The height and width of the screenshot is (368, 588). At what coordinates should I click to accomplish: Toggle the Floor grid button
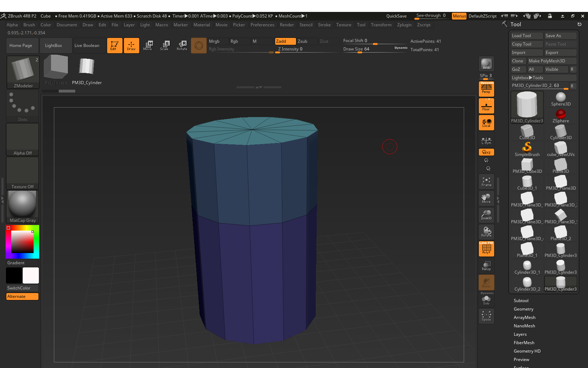(486, 106)
